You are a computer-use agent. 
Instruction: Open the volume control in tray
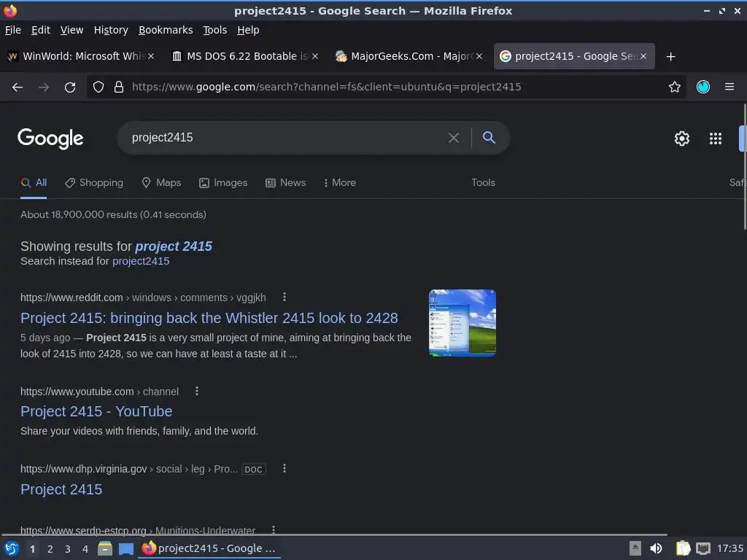point(656,548)
